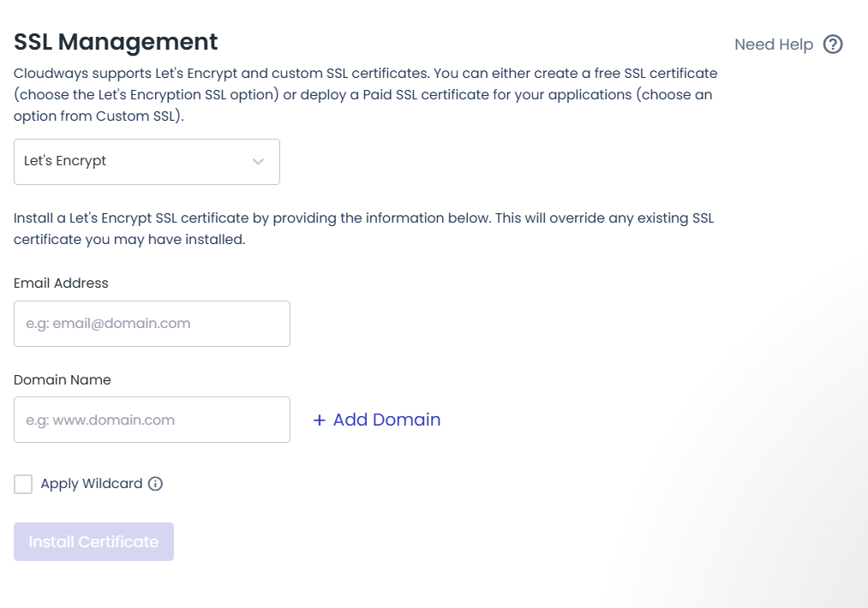Tick the Apply Wildcard checkbox
This screenshot has width=868, height=608.
tap(23, 484)
